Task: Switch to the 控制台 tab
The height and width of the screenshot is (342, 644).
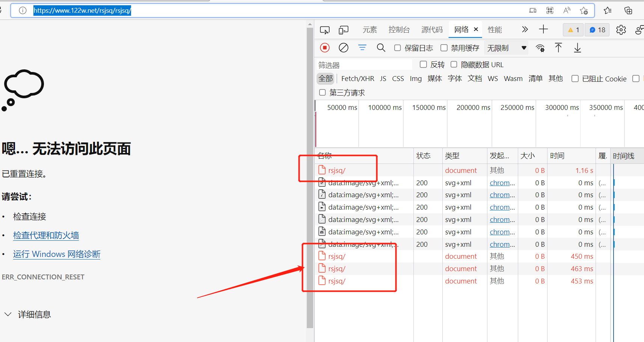Action: tap(399, 30)
